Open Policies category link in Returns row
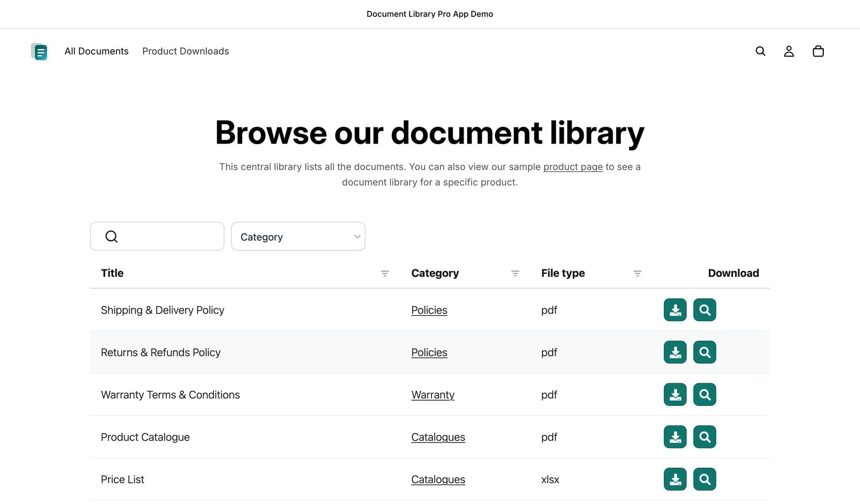 coord(429,352)
